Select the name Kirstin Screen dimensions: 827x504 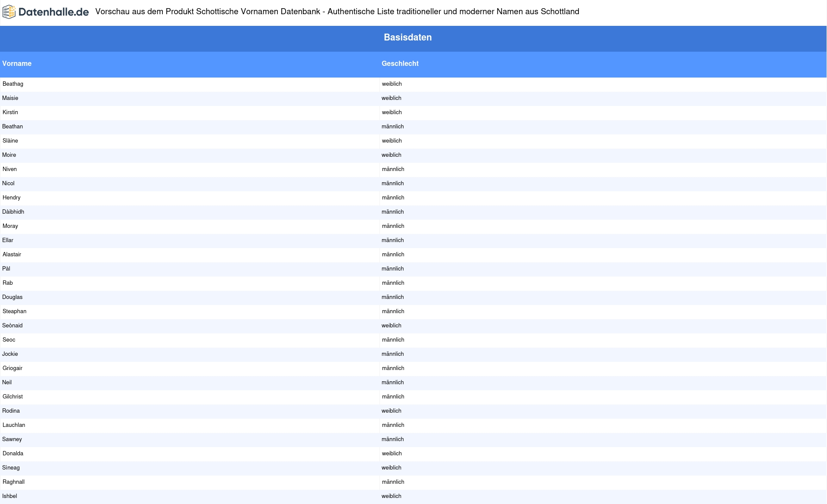(10, 112)
